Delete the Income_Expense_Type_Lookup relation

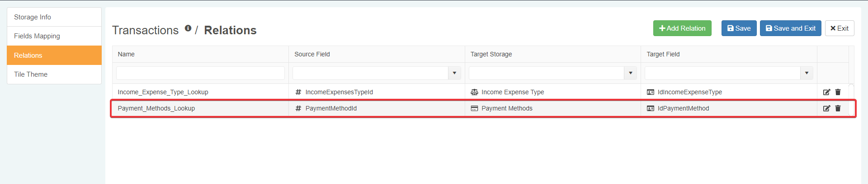coord(838,92)
